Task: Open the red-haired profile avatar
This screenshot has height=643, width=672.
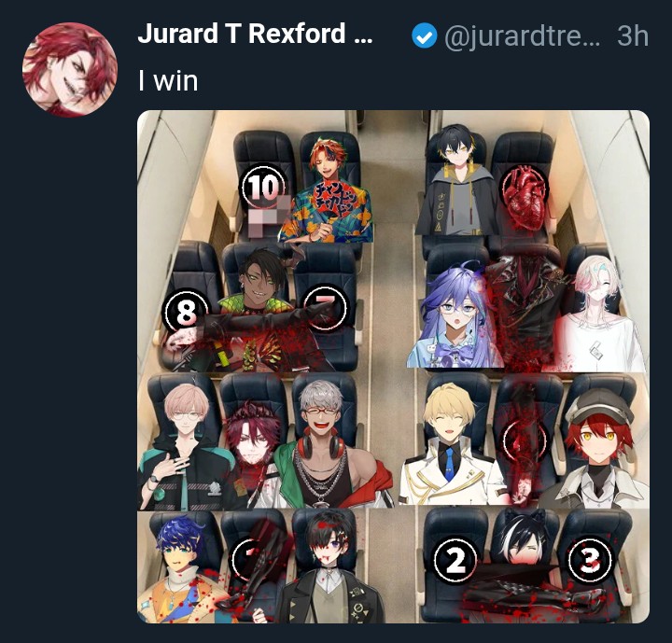Action: click(x=70, y=69)
